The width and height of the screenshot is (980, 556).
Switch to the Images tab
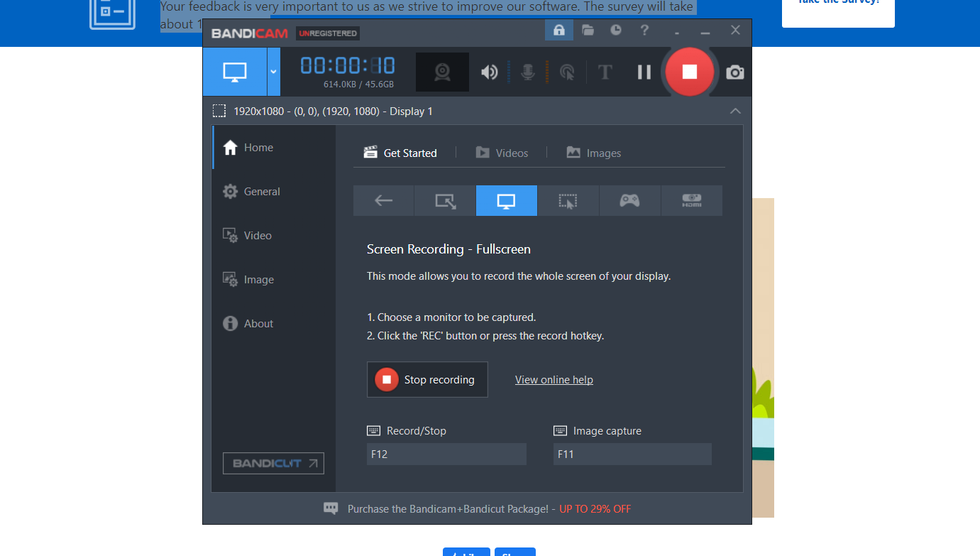[594, 153]
